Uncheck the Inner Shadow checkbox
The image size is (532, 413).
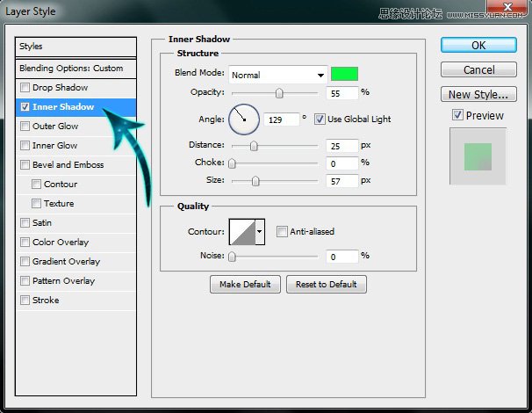25,106
